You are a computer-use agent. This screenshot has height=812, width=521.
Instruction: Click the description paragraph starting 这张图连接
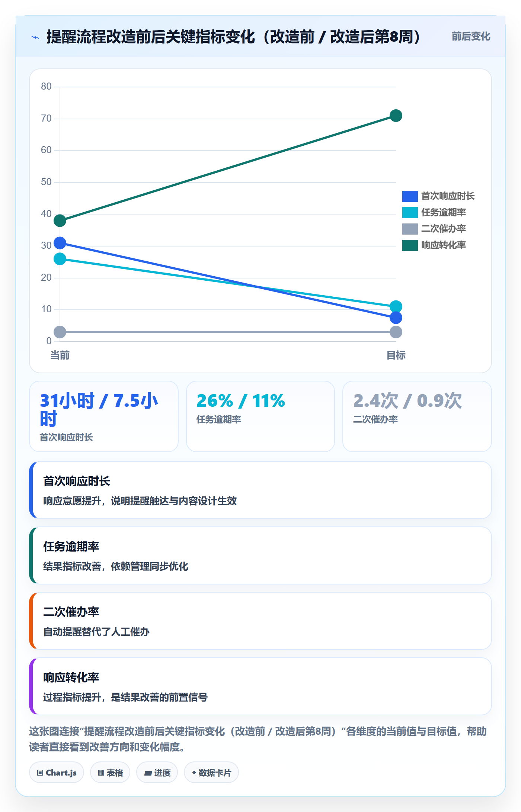pos(258,739)
